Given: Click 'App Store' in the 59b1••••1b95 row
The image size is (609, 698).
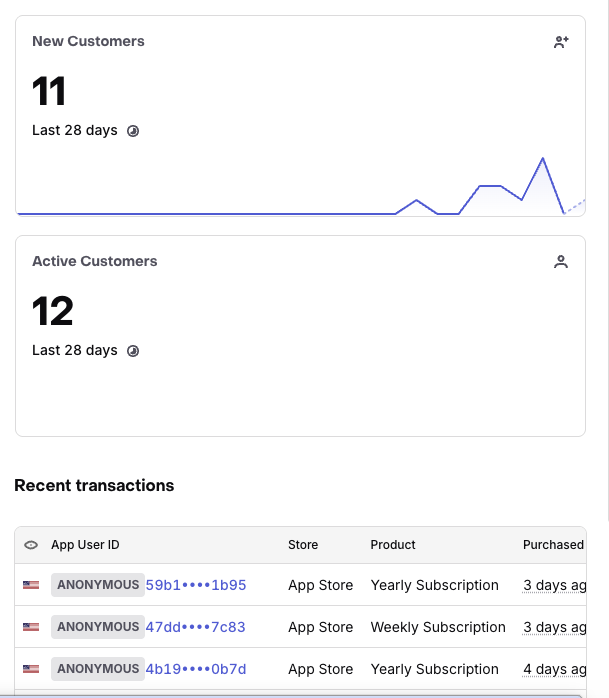Looking at the screenshot, I should click(x=321, y=585).
